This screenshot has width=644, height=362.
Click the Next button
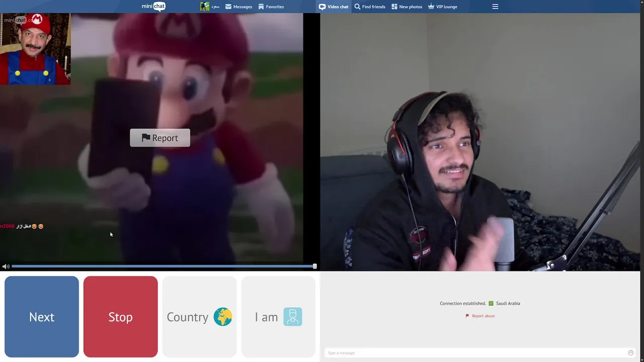pos(42,317)
